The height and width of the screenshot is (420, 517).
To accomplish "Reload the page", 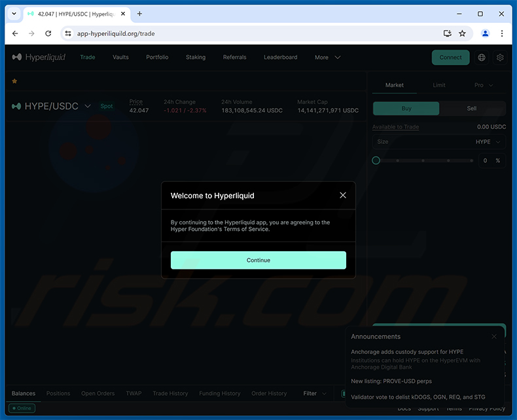I will pyautogui.click(x=48, y=33).
